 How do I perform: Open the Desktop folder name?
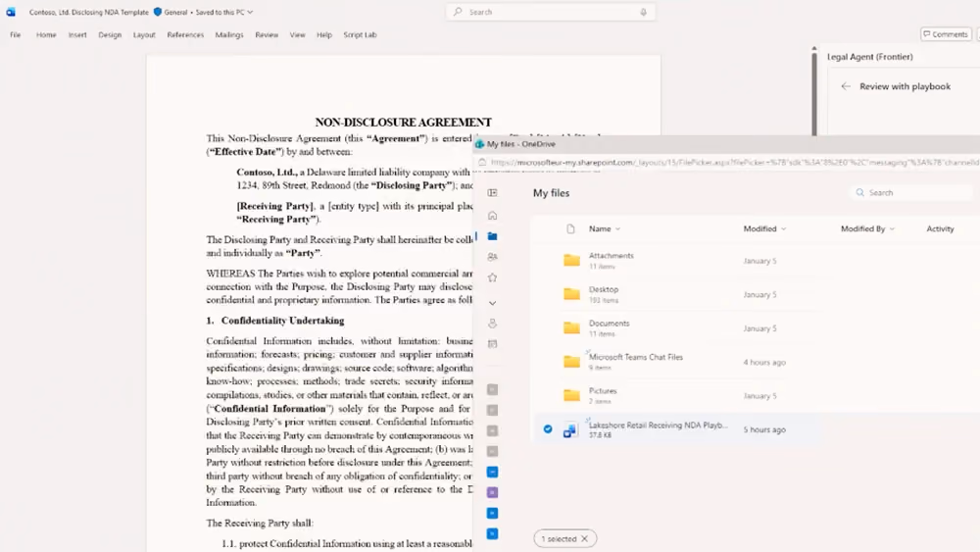604,289
